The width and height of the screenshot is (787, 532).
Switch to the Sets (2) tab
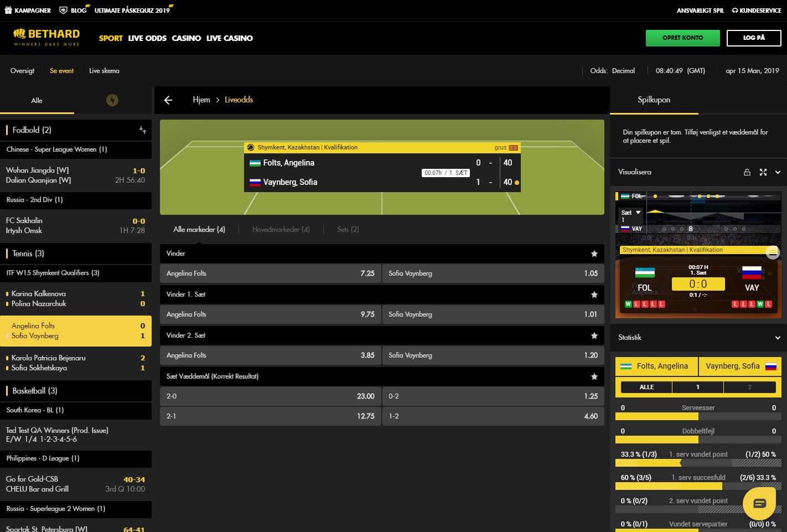347,229
